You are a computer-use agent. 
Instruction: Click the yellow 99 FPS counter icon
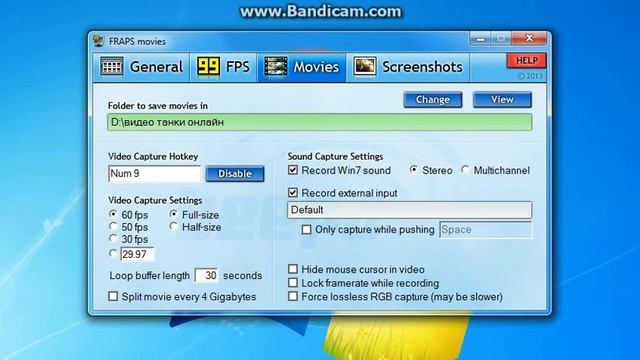[x=209, y=66]
